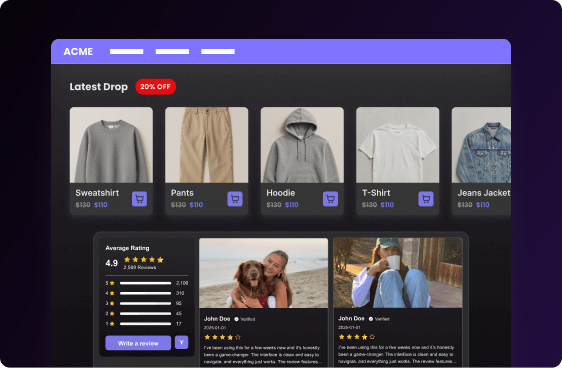
Task: Open the beach dog review photo
Action: [x=263, y=273]
